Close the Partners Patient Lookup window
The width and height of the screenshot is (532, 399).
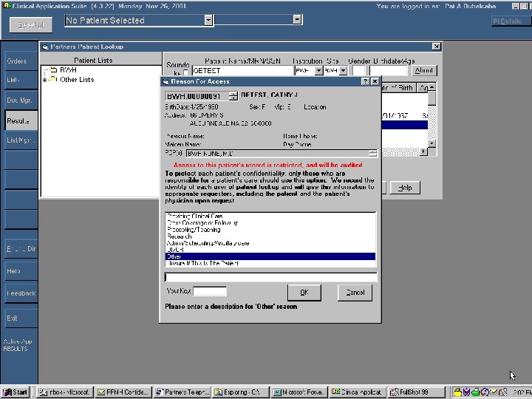point(437,47)
